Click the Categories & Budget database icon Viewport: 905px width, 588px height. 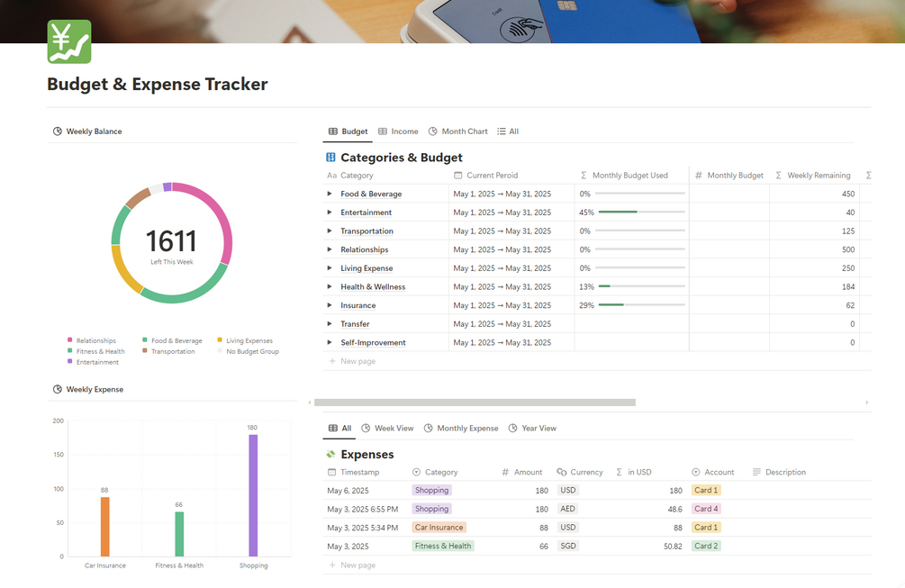[x=330, y=158]
